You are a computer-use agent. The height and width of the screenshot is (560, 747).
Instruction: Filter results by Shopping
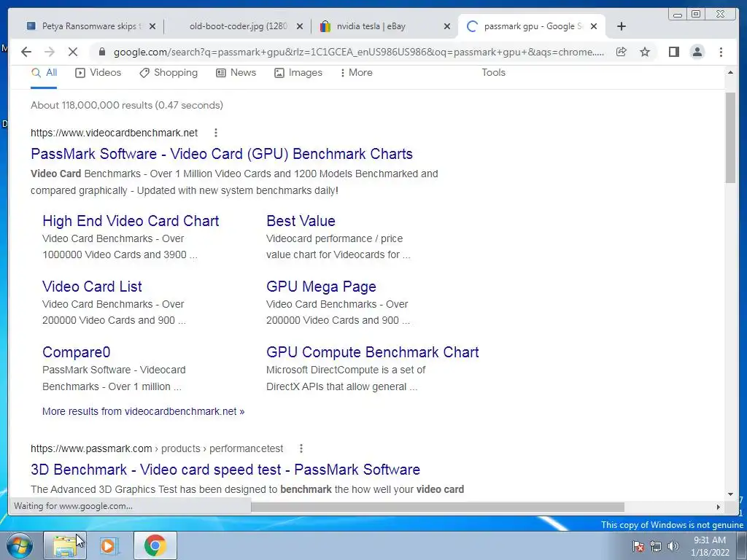(169, 73)
